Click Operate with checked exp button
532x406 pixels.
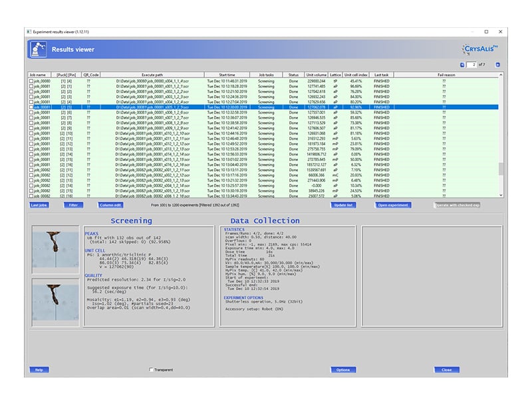pos(458,205)
